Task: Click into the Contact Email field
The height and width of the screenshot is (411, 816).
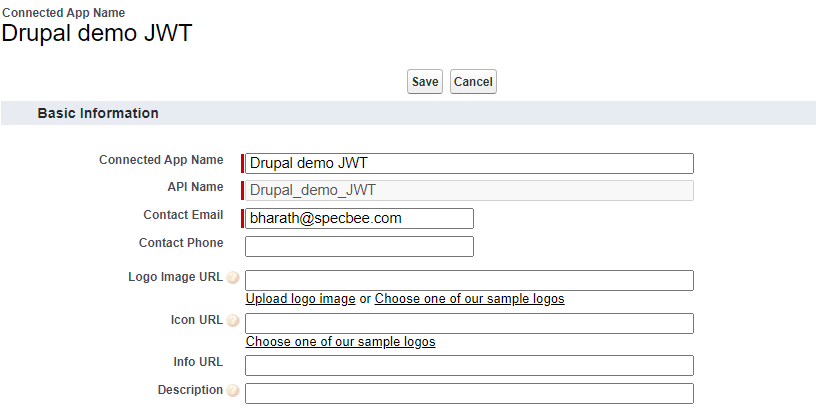Action: click(359, 219)
